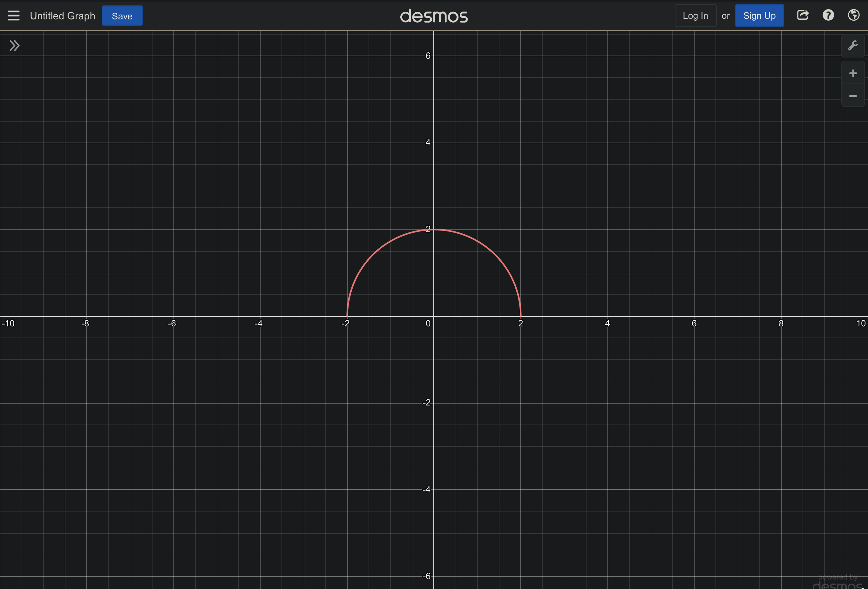This screenshot has width=868, height=589.
Task: Click the Log In button
Action: coord(695,16)
